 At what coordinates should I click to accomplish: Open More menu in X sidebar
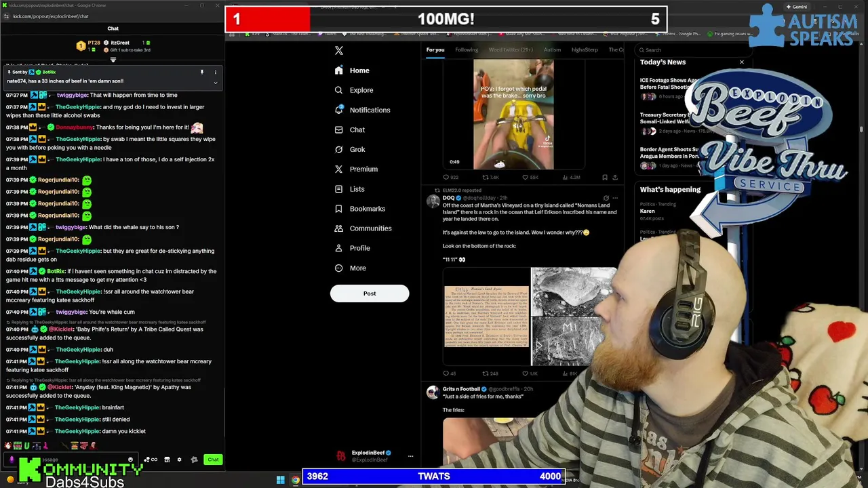click(350, 268)
